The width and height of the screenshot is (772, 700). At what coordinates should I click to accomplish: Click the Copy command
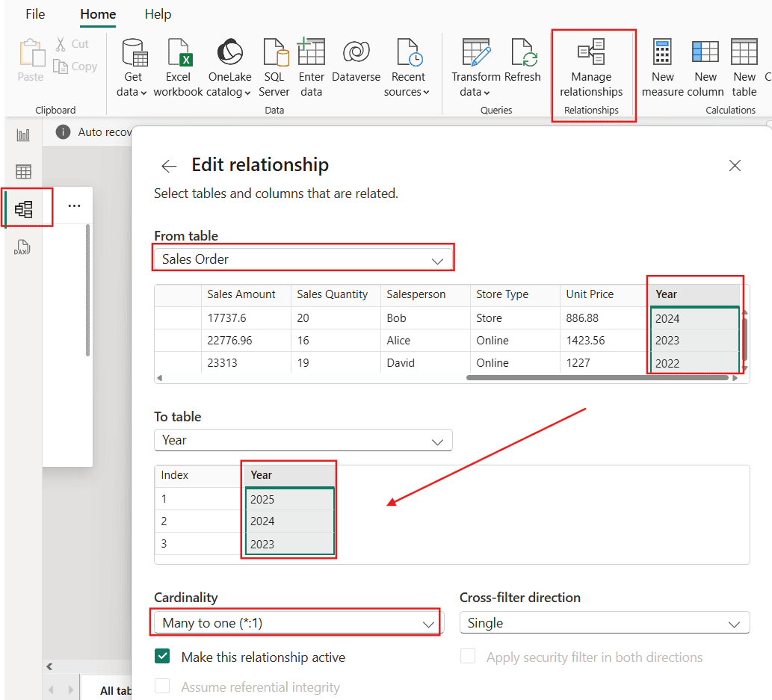[75, 66]
